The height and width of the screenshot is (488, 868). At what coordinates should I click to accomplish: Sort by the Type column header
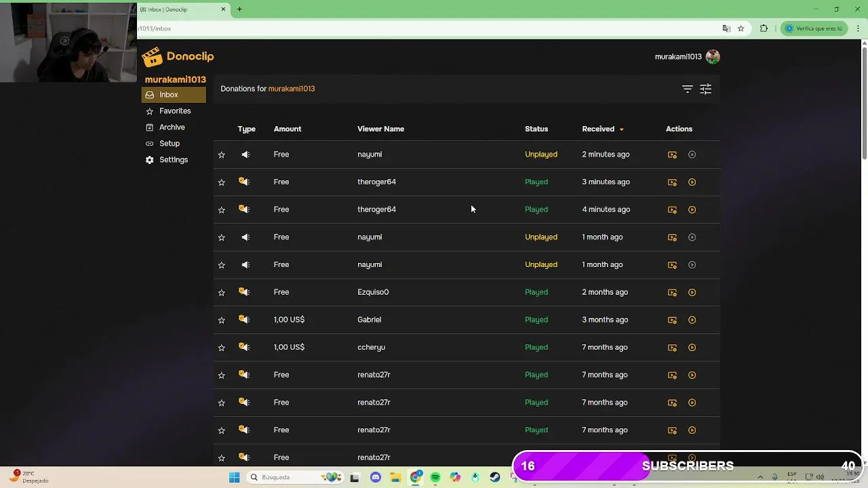[246, 129]
